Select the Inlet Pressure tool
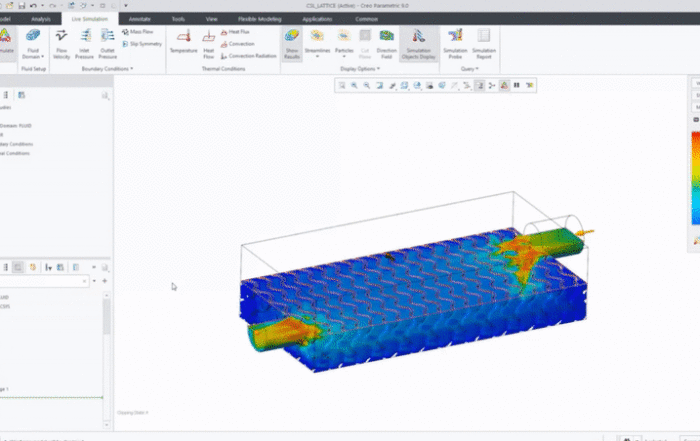Image resolution: width=700 pixels, height=441 pixels. [x=84, y=44]
